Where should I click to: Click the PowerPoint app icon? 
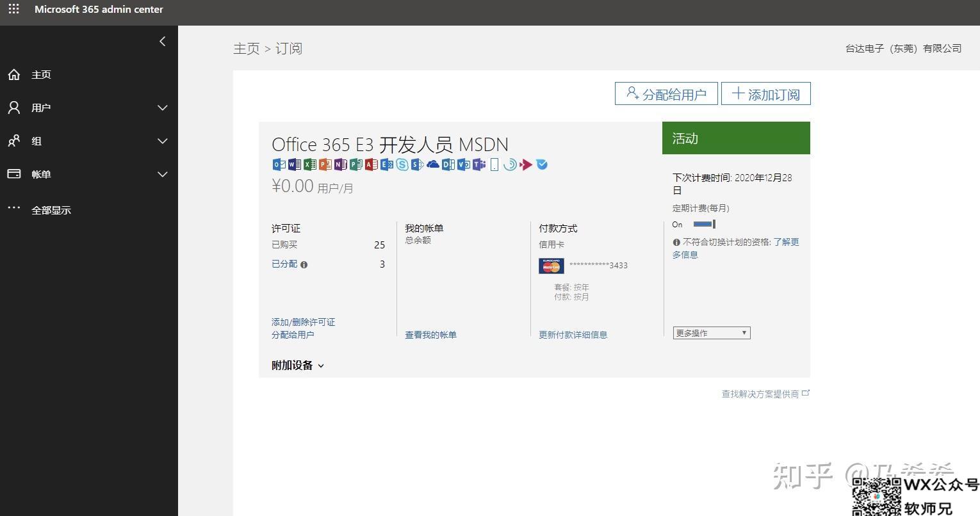[x=325, y=165]
